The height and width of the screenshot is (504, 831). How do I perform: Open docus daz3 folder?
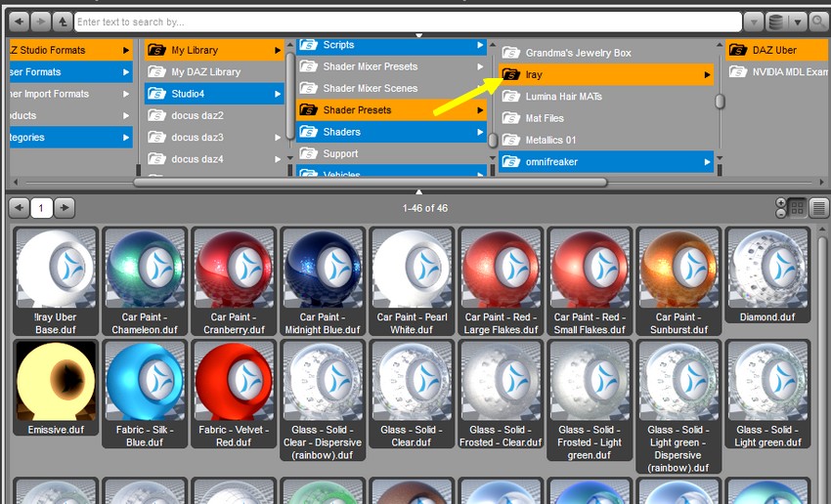214,137
